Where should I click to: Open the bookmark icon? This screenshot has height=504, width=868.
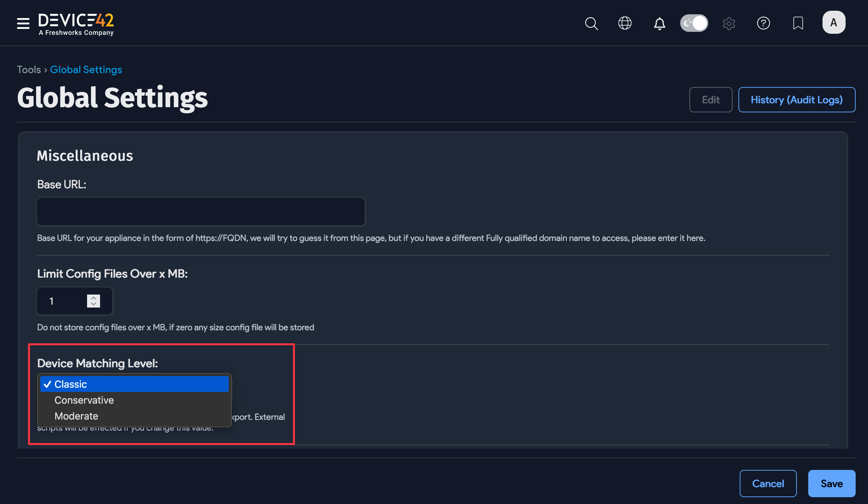[798, 23]
